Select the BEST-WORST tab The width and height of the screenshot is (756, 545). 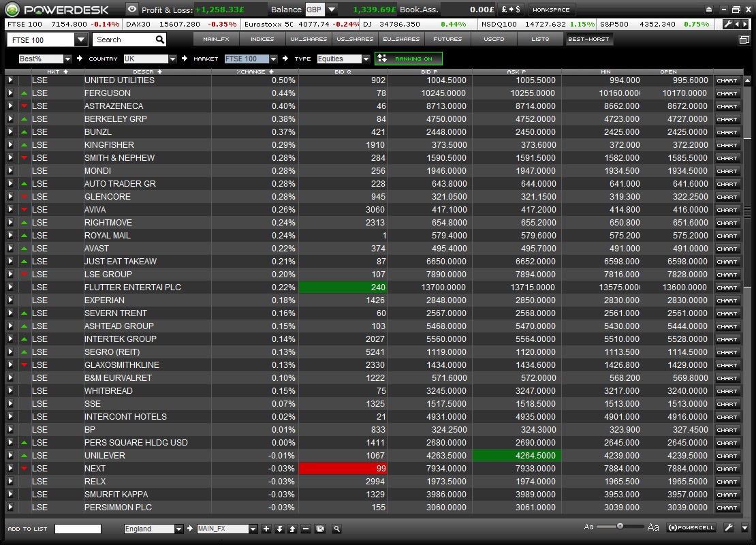tap(588, 39)
